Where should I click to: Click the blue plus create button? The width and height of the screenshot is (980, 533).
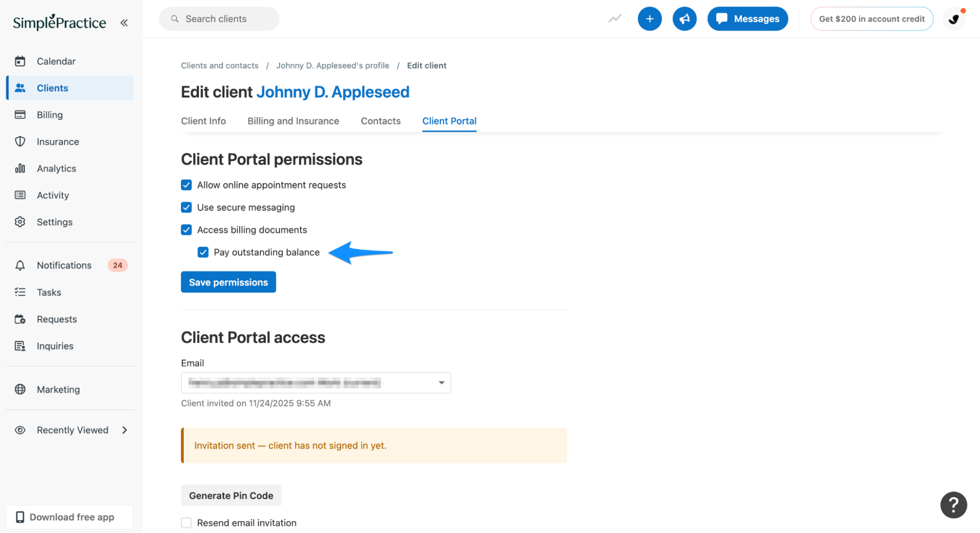click(649, 19)
